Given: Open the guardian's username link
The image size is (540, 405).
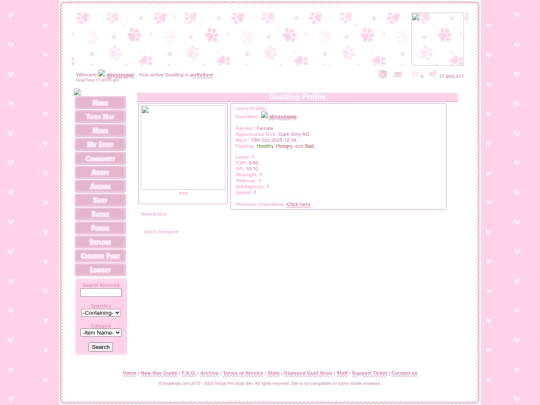Looking at the screenshot, I should (x=283, y=117).
